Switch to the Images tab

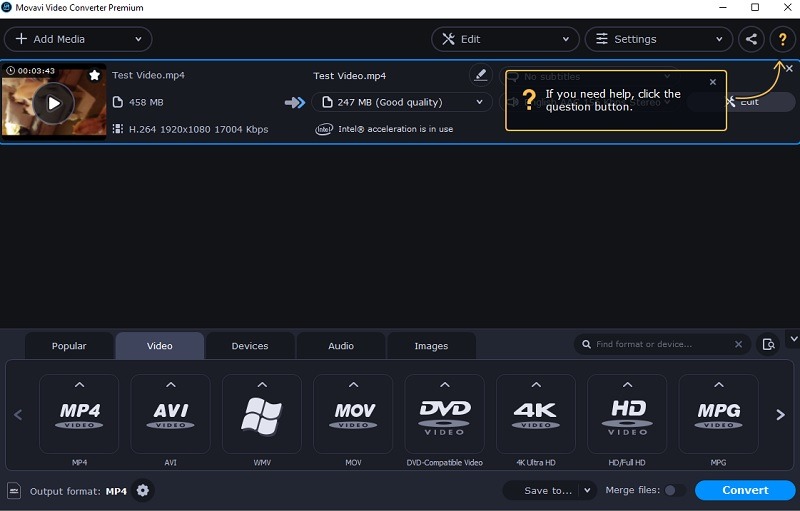(431, 346)
